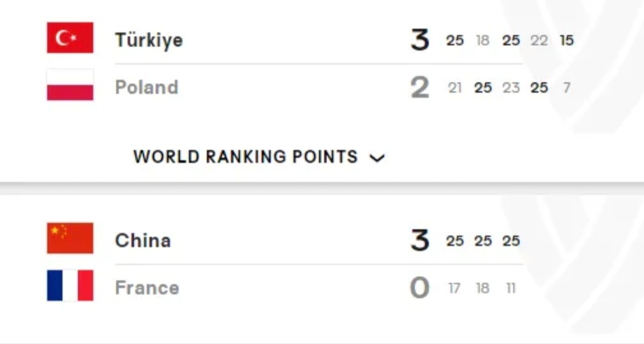Open the Türkiye team name link
Viewport: 644px width, 344px height.
149,40
